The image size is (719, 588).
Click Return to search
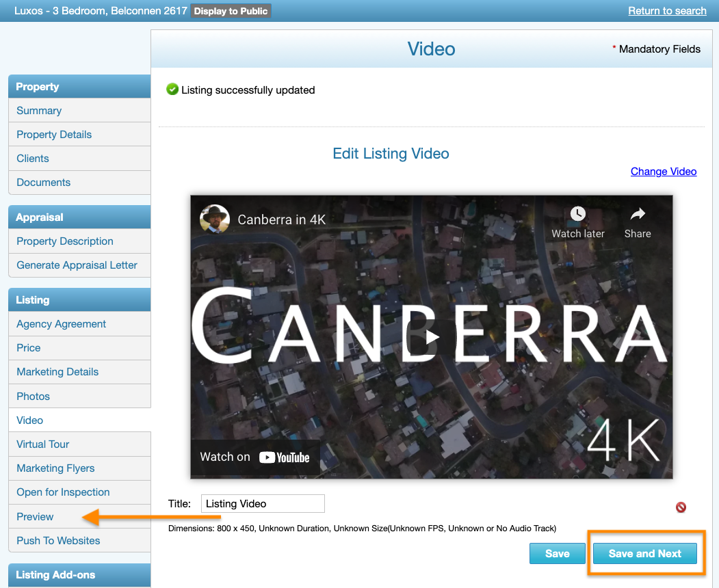pos(667,11)
